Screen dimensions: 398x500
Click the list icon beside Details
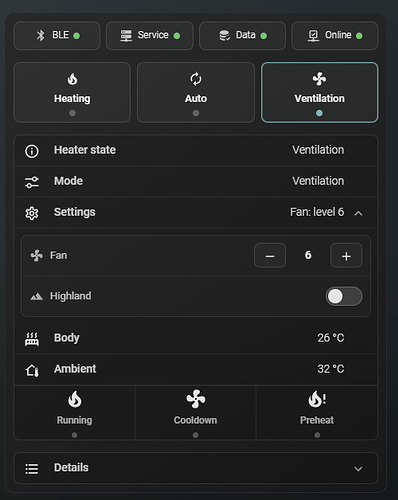click(x=32, y=469)
